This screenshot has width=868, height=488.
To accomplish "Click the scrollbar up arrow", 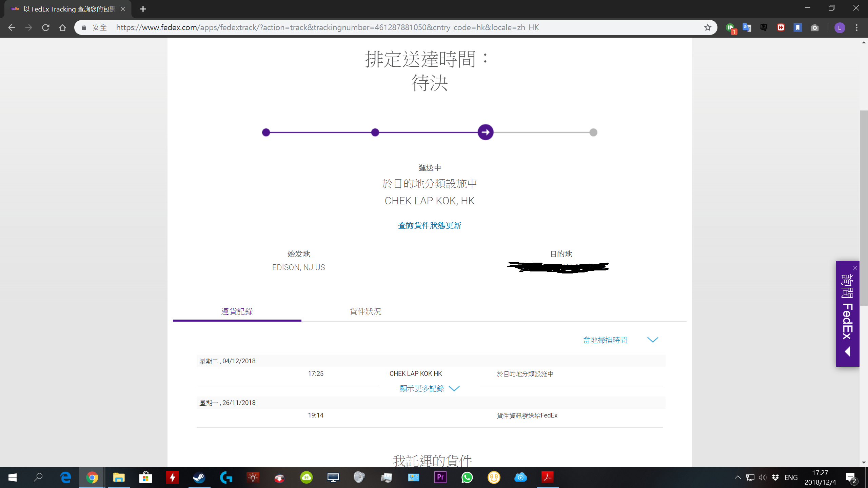I will point(864,42).
